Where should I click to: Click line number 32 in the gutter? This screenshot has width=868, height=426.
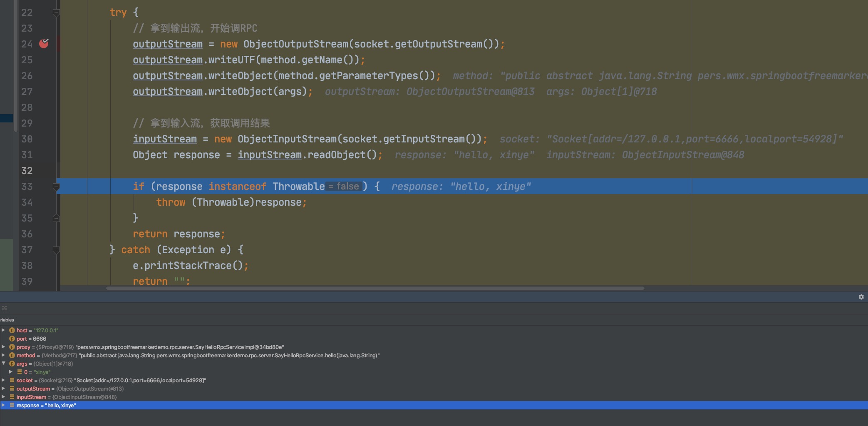point(27,171)
